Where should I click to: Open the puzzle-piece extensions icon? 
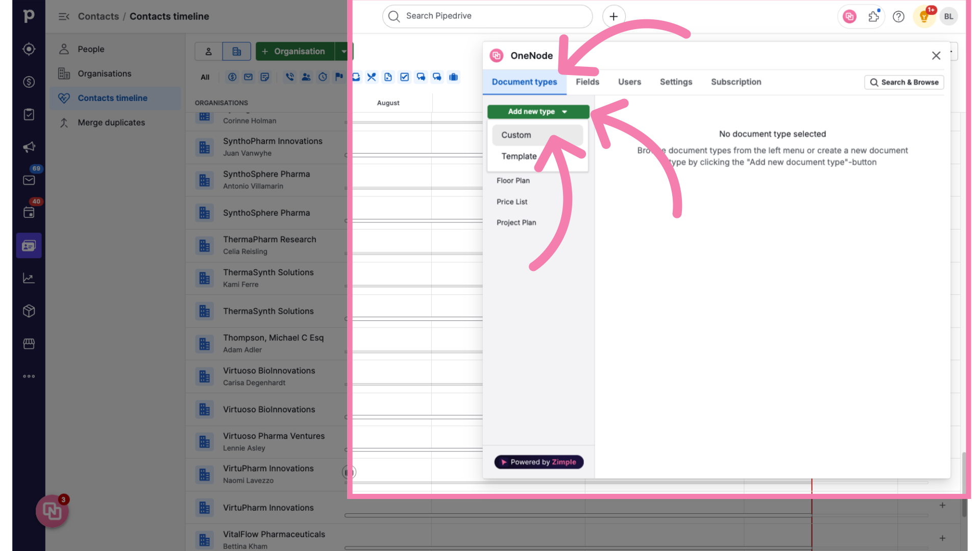click(x=874, y=16)
